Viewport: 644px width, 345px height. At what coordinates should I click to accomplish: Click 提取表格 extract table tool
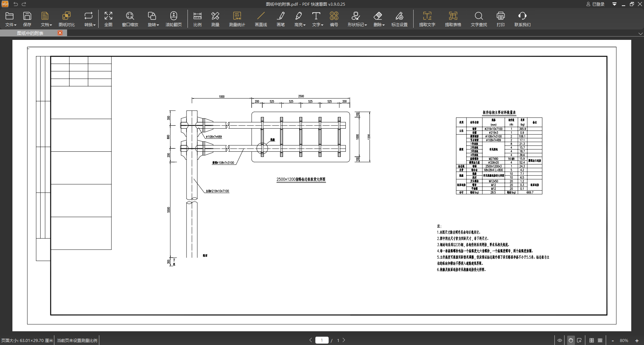tap(453, 19)
